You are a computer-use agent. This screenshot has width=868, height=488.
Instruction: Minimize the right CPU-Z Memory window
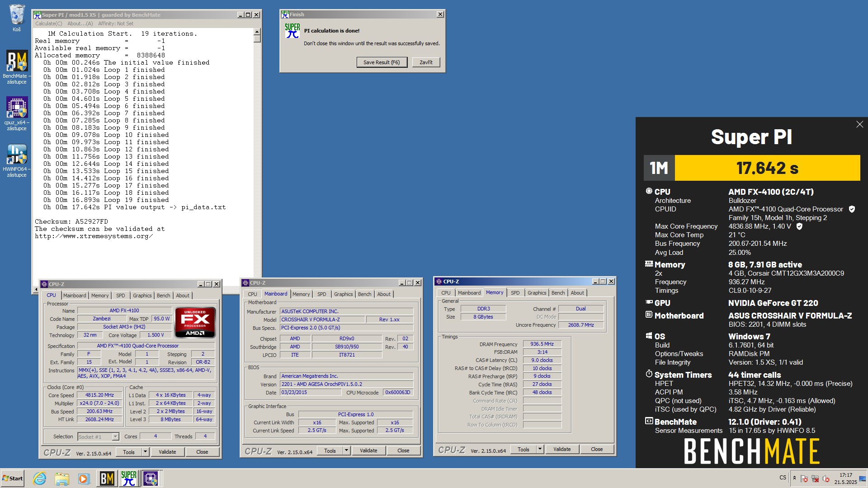(595, 282)
